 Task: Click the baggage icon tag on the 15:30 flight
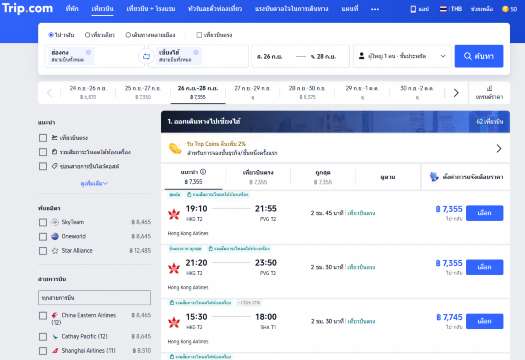pyautogui.click(x=172, y=303)
